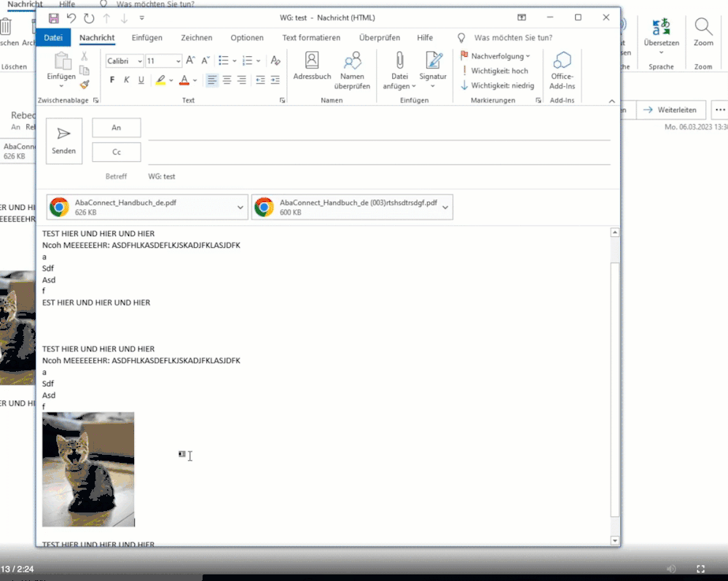728x581 pixels.
Task: Switch to the Zeichnen ribbon tab
Action: pyautogui.click(x=197, y=38)
